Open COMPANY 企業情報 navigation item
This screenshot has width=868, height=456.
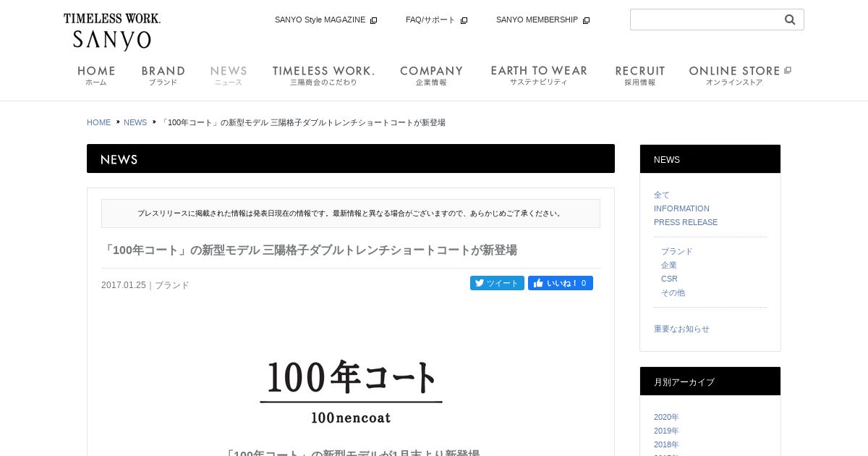[x=431, y=75]
